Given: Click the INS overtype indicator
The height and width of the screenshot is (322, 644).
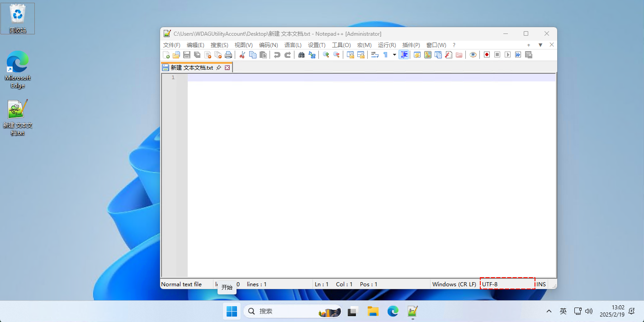Looking at the screenshot, I should pos(540,284).
